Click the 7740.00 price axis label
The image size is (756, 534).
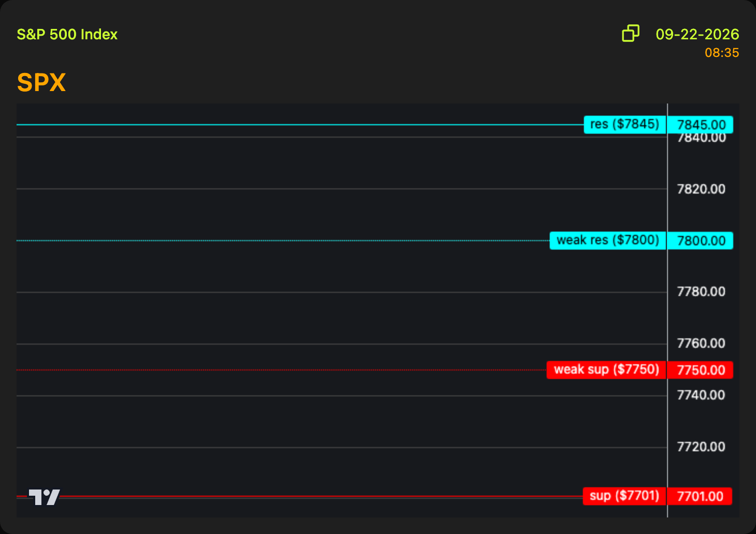(x=701, y=395)
